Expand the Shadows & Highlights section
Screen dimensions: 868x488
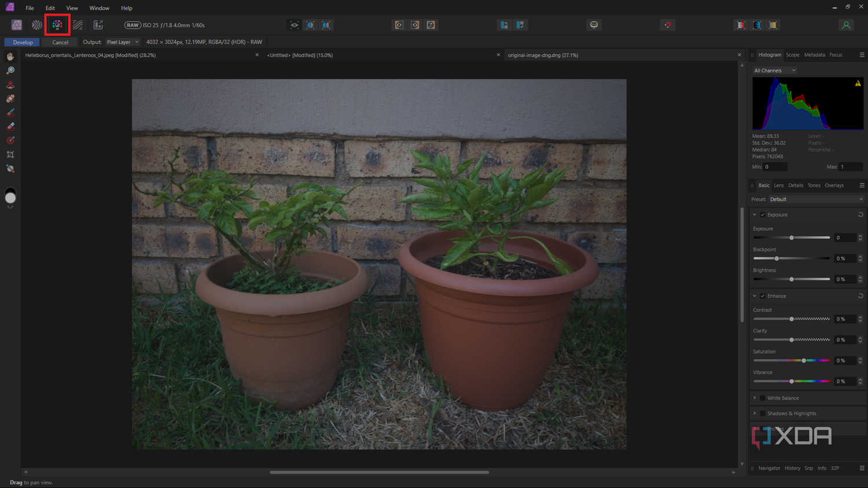point(755,413)
